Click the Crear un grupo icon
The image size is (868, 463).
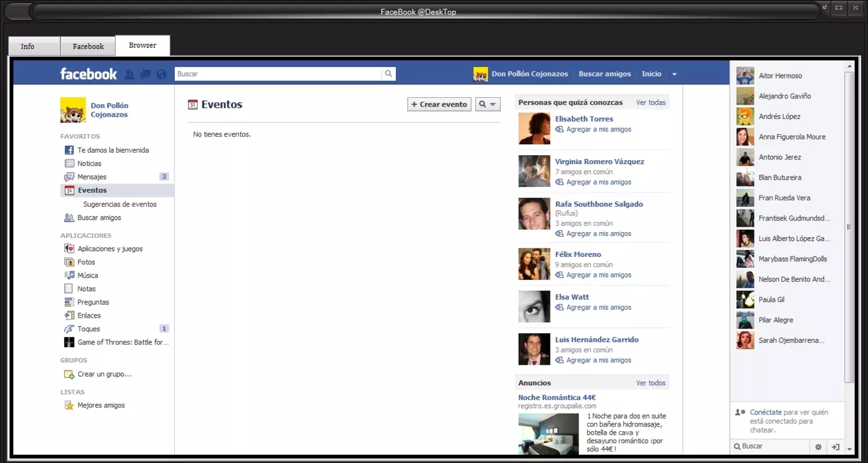[x=69, y=374]
